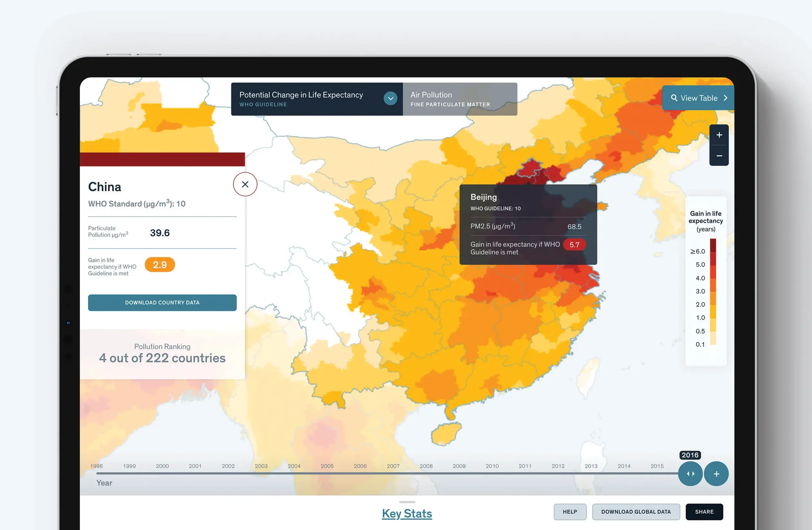Click the plus button beside the year slider
The width and height of the screenshot is (812, 530).
tap(716, 474)
